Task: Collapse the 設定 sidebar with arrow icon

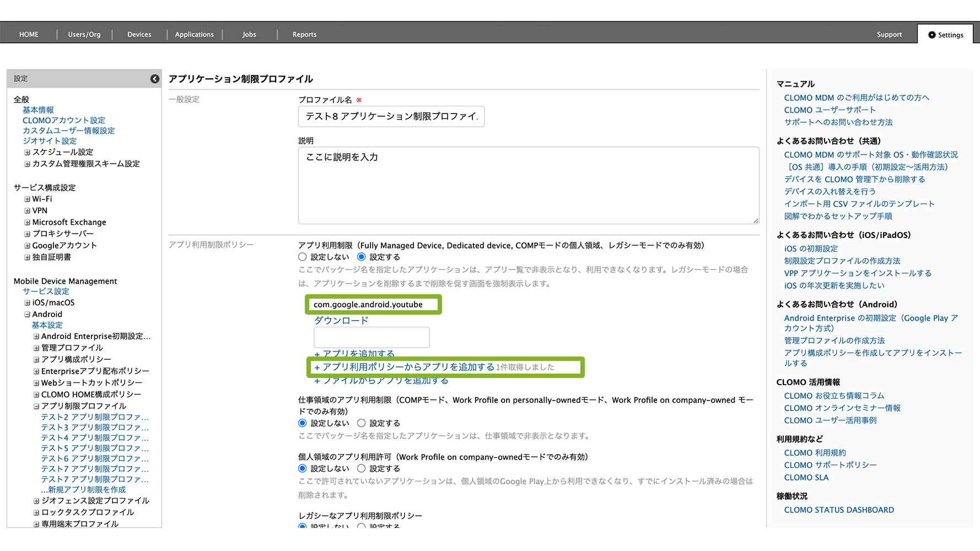Action: coord(155,79)
